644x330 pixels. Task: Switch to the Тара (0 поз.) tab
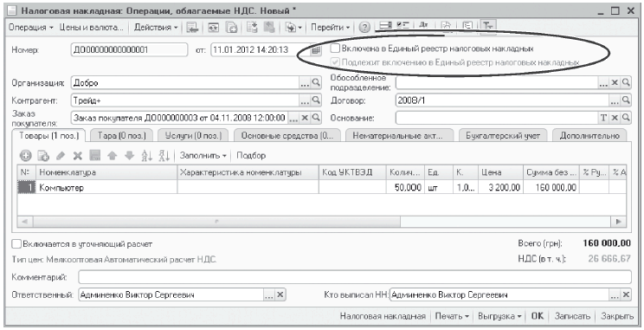121,136
